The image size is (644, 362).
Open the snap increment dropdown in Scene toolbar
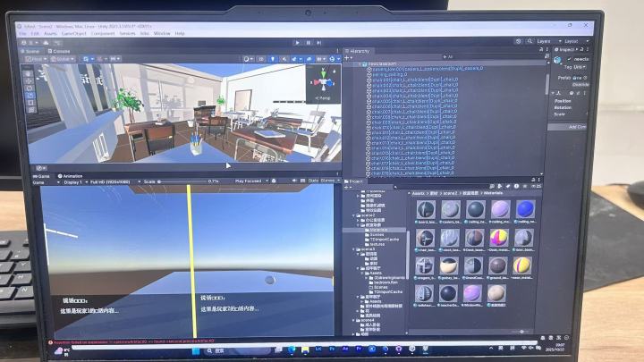pyautogui.click(x=115, y=59)
